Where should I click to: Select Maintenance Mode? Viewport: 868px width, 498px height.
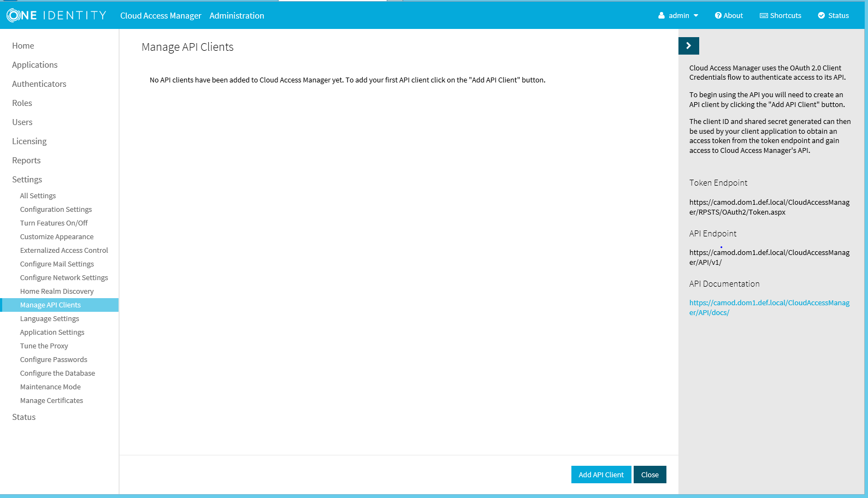pyautogui.click(x=50, y=387)
